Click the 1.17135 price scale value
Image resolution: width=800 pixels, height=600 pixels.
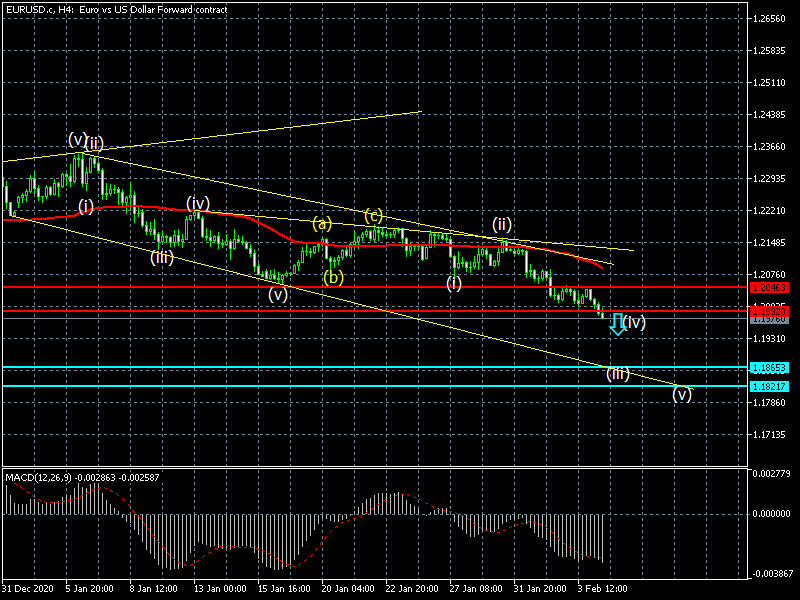[769, 435]
